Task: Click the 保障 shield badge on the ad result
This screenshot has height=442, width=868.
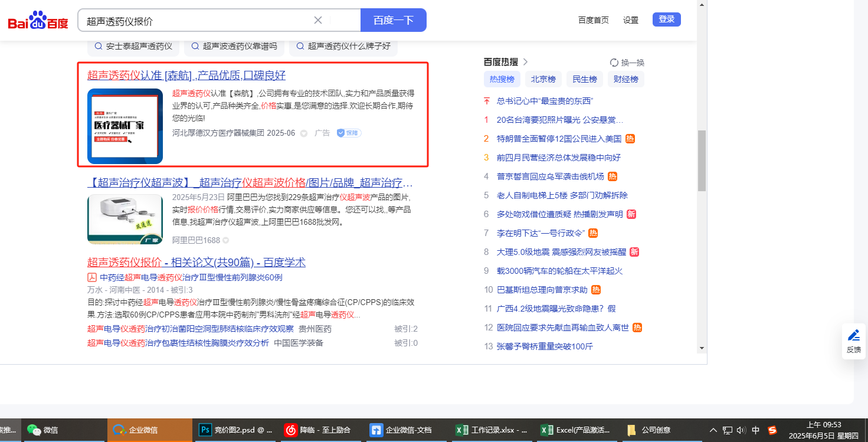Action: point(348,133)
